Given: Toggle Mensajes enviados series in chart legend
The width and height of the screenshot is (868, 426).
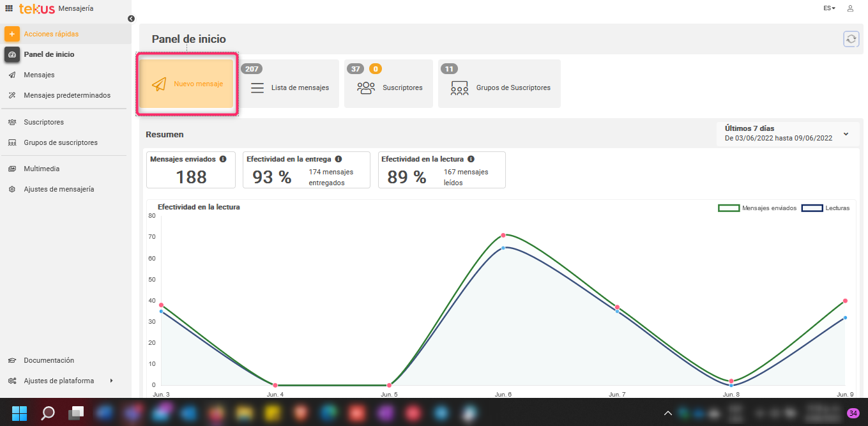Looking at the screenshot, I should pos(758,208).
